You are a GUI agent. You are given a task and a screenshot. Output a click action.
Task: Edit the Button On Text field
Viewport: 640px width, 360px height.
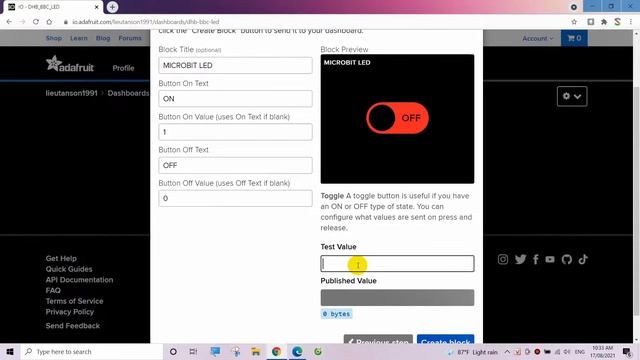pyautogui.click(x=236, y=99)
